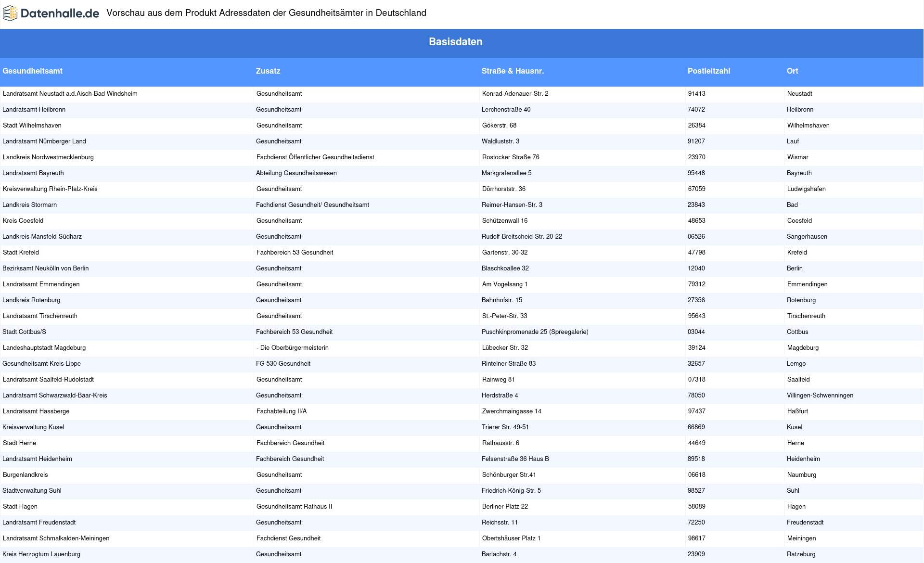Click the Datenhalle.de logo icon
924x563 pixels.
[10, 13]
